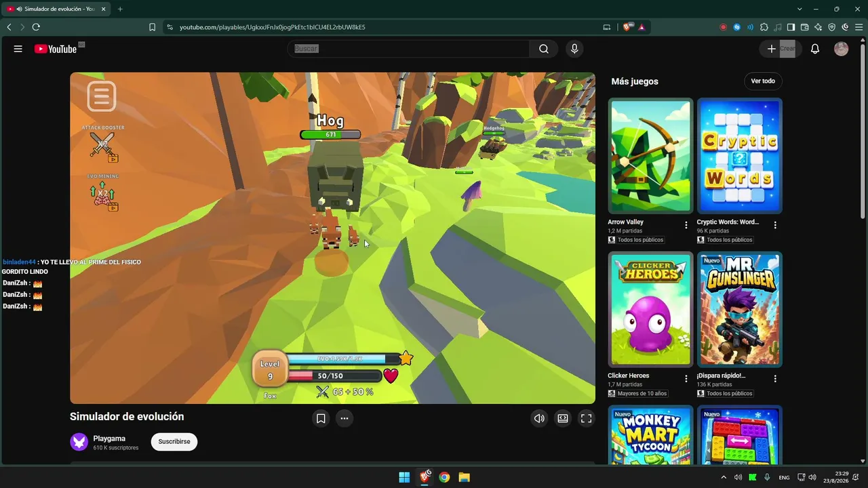Start voice search with the microphone
The height and width of the screenshot is (488, 868).
point(574,49)
